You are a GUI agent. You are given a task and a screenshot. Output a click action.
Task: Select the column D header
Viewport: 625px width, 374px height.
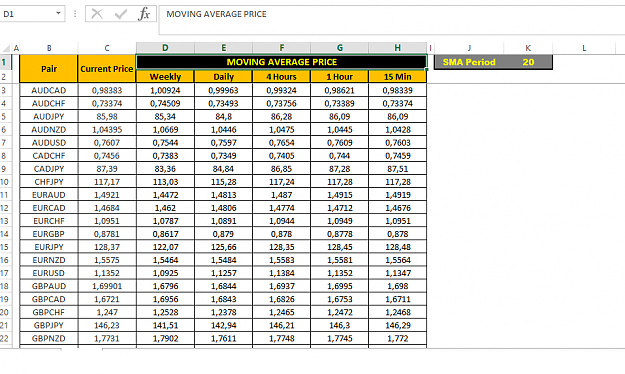[165, 48]
